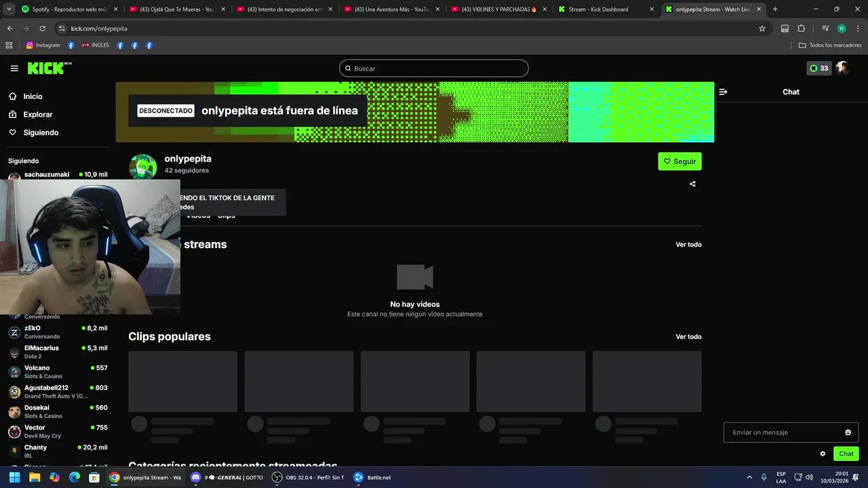This screenshot has width=868, height=488.
Task: Open chat settings gear icon
Action: [823, 454]
